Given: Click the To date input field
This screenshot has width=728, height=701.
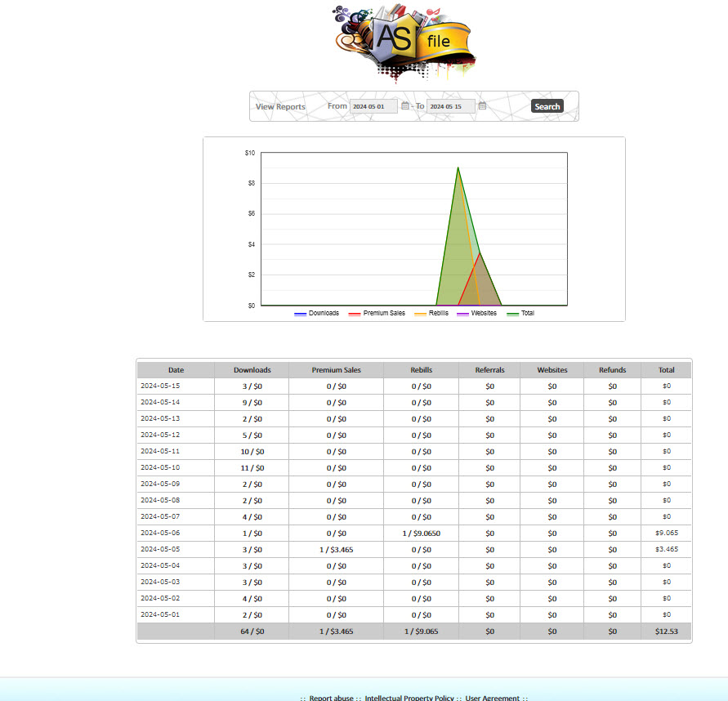Looking at the screenshot, I should coord(451,106).
